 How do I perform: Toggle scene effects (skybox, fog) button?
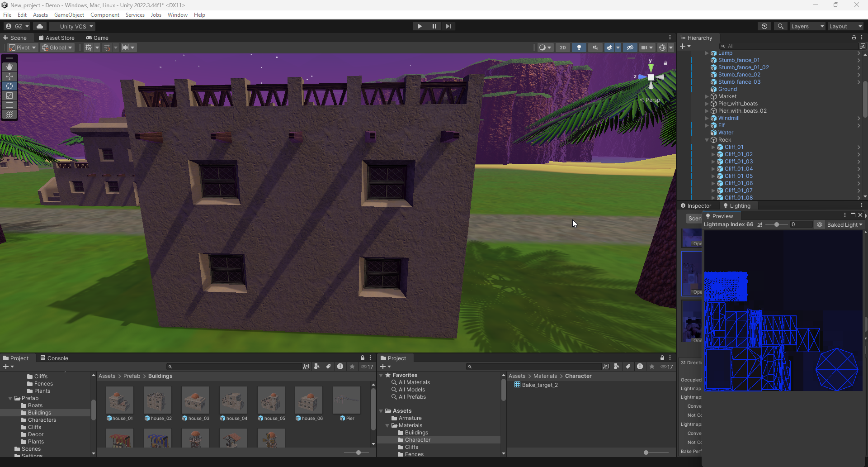(609, 48)
